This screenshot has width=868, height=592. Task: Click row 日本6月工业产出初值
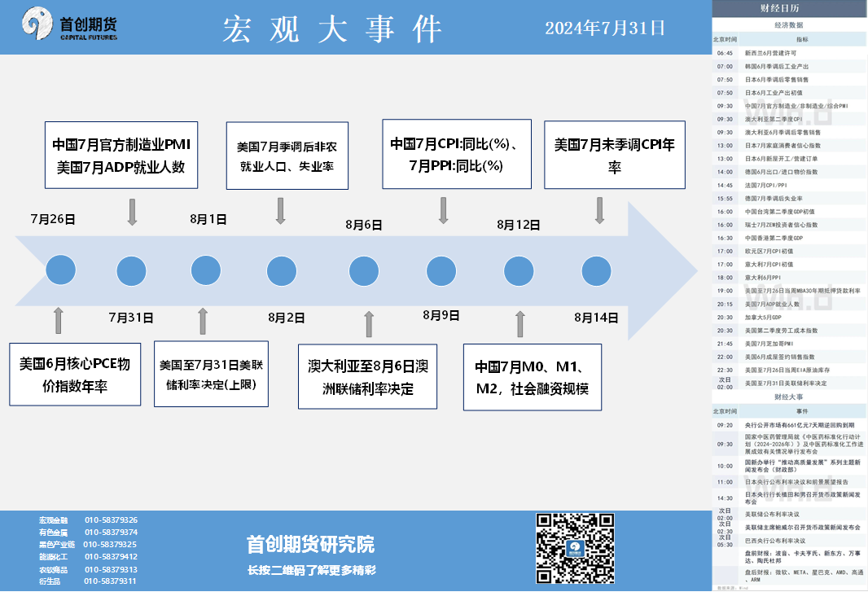789,93
